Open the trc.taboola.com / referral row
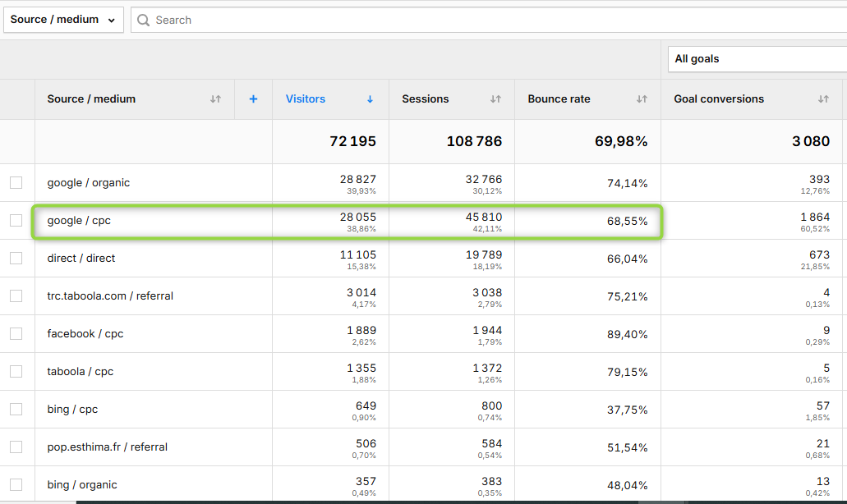This screenshot has width=847, height=504. (110, 296)
